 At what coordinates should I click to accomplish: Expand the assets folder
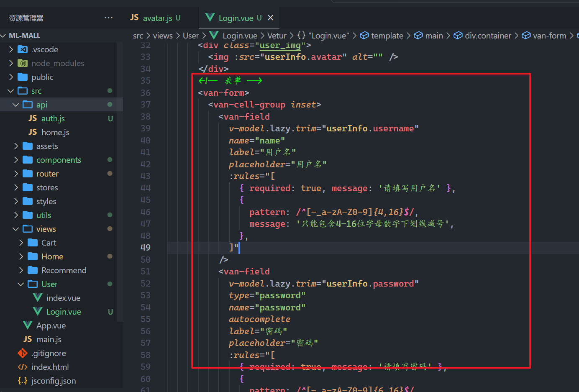(16, 146)
